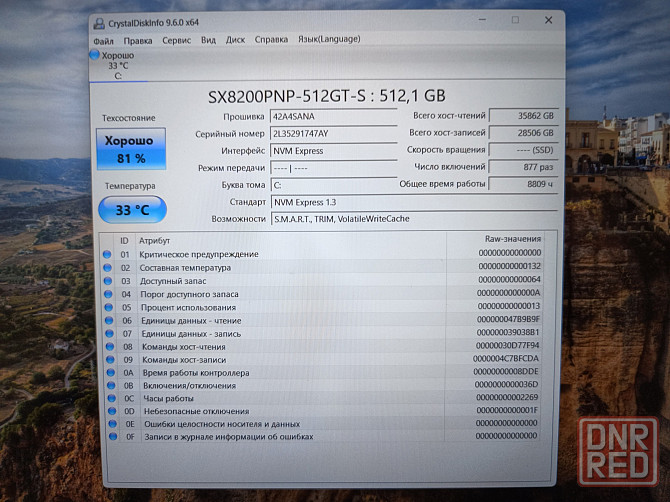Select the row Команды хост-записи

[x=323, y=359]
